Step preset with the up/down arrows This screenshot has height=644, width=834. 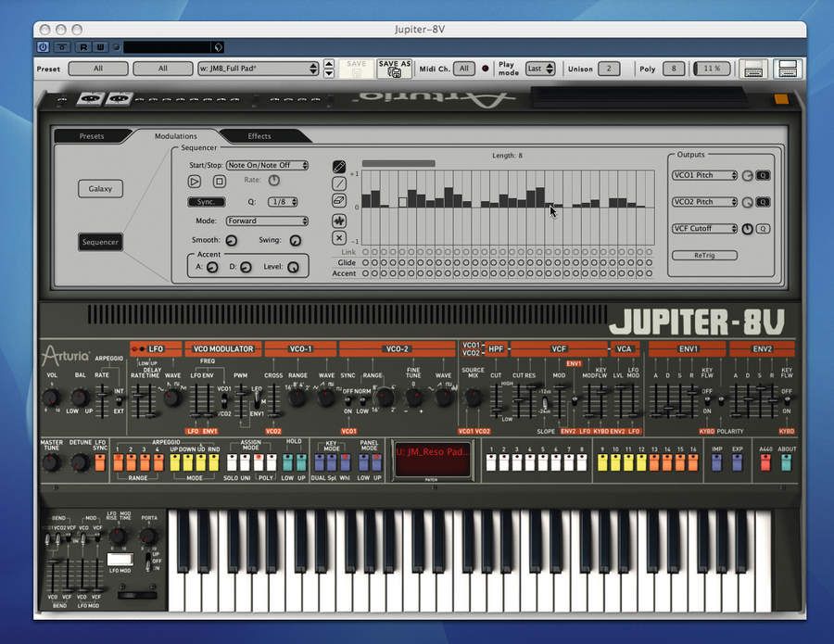(329, 69)
